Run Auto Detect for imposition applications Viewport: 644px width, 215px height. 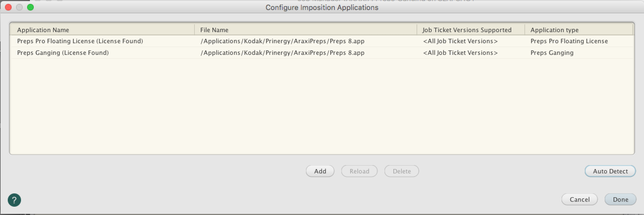(x=610, y=171)
